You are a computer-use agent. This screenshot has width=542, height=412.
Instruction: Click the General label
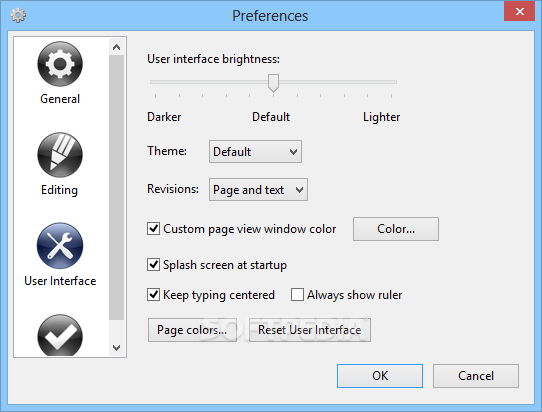point(60,99)
